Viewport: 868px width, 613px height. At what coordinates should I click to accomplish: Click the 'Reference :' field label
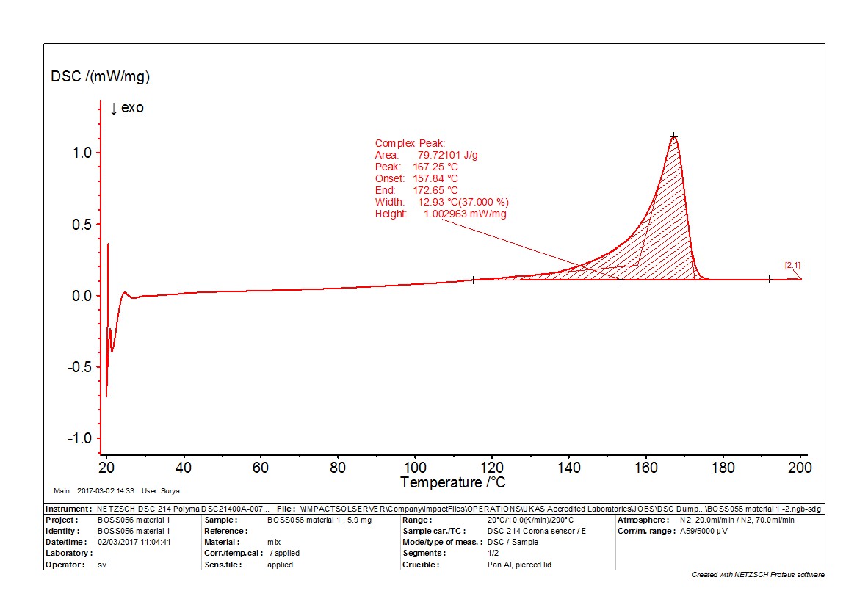pyautogui.click(x=226, y=531)
